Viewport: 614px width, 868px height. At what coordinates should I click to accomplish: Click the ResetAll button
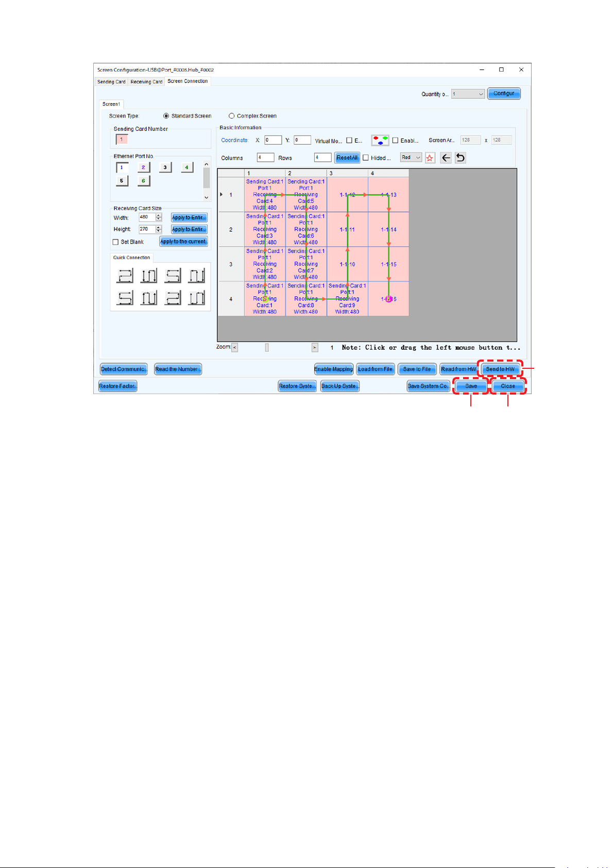[x=347, y=158]
